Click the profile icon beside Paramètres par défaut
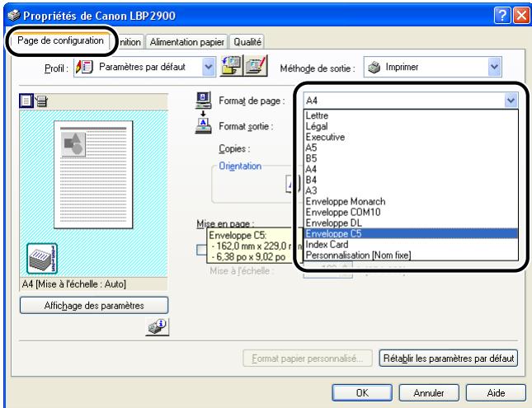The image size is (532, 408). (x=84, y=67)
